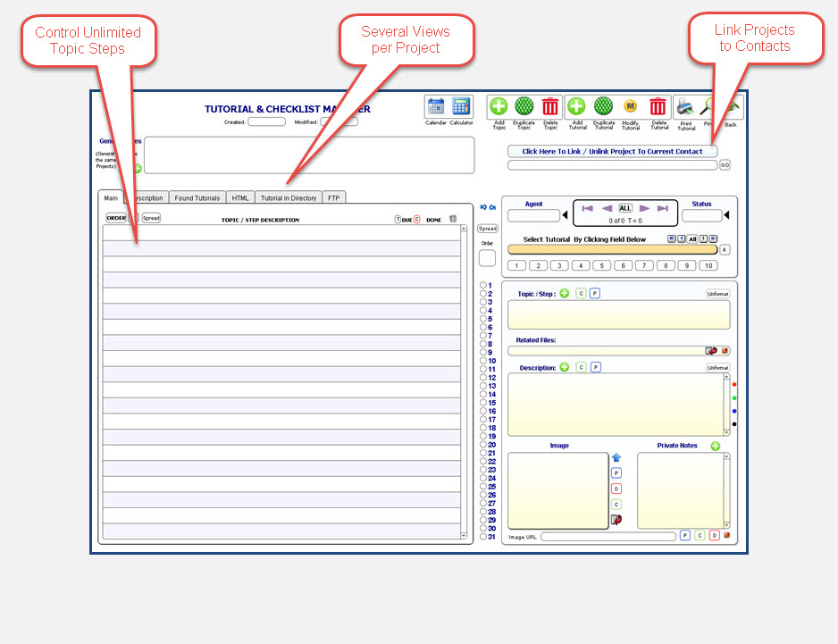This screenshot has height=644, width=838.
Task: Open the Agent dropdown arrow
Action: pyautogui.click(x=565, y=215)
